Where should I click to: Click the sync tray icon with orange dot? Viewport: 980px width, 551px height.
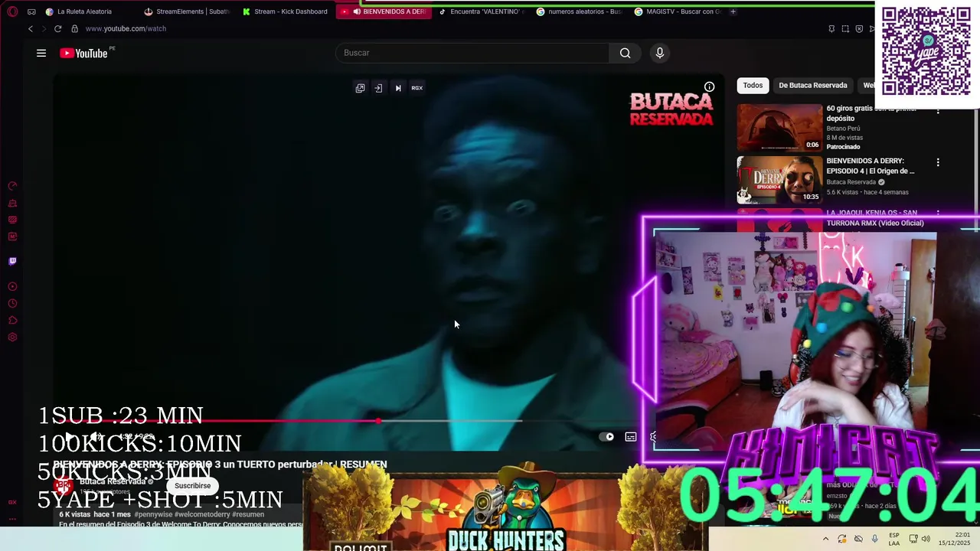coord(842,539)
